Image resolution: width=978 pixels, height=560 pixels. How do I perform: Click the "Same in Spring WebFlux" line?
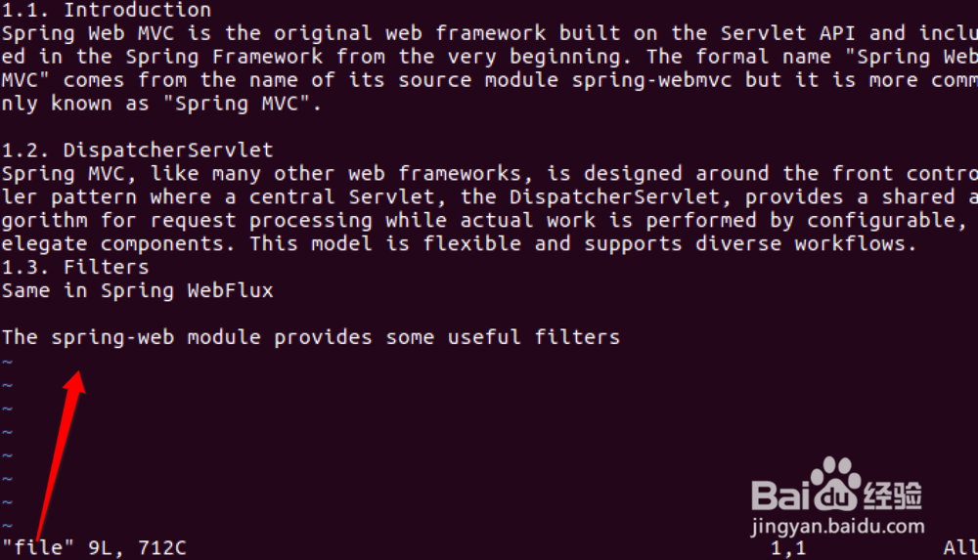click(138, 290)
